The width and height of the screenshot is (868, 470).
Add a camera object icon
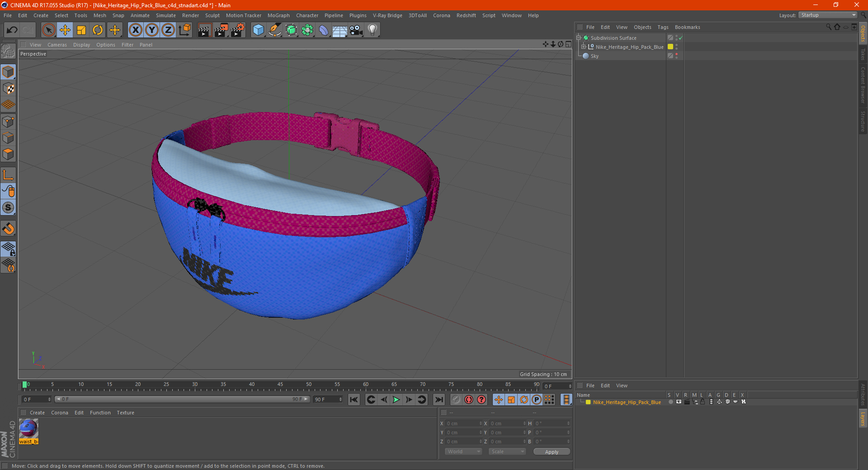click(x=356, y=30)
